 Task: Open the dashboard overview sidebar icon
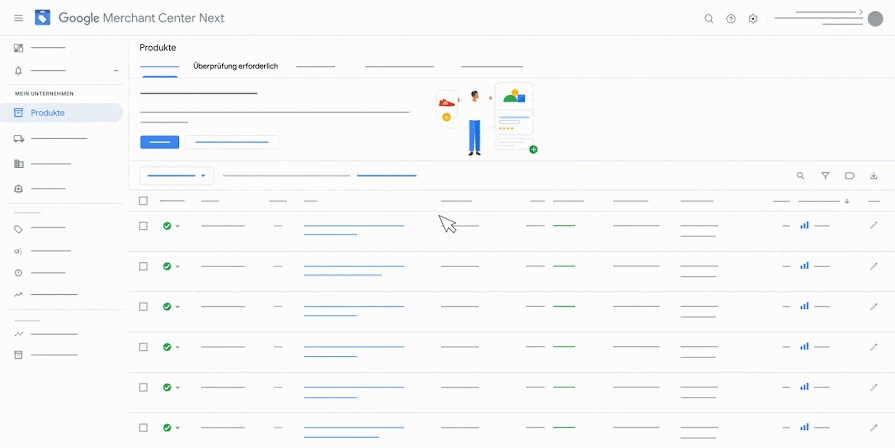click(x=18, y=48)
